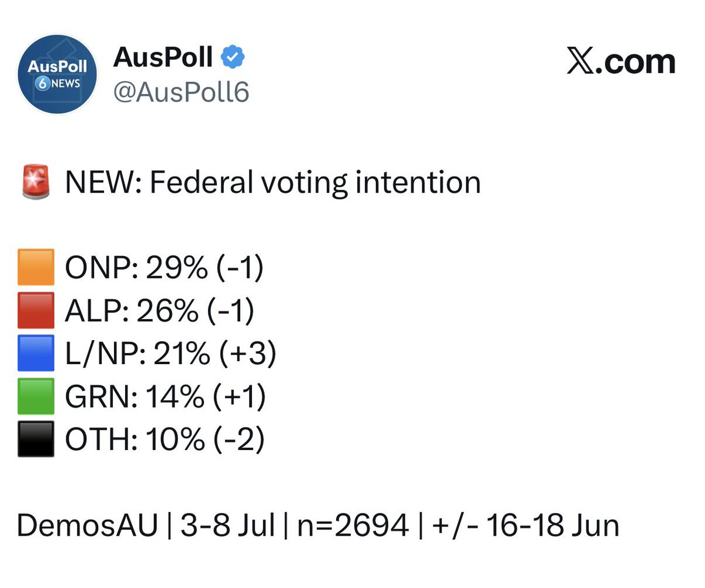Viewport: 705px width, 588px height.
Task: Click the black square beside OTH
Action: click(x=35, y=439)
